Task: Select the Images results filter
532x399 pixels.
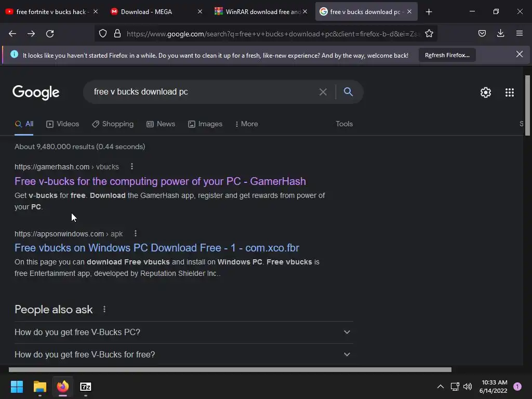Action: pos(205,124)
